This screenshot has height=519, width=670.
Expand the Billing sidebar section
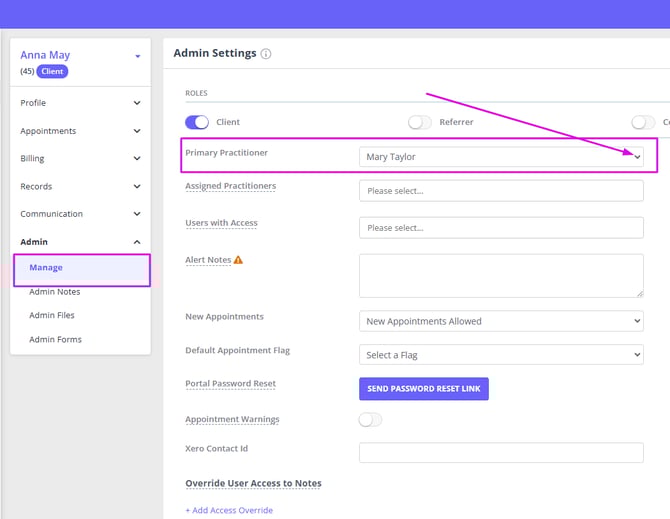pos(80,158)
